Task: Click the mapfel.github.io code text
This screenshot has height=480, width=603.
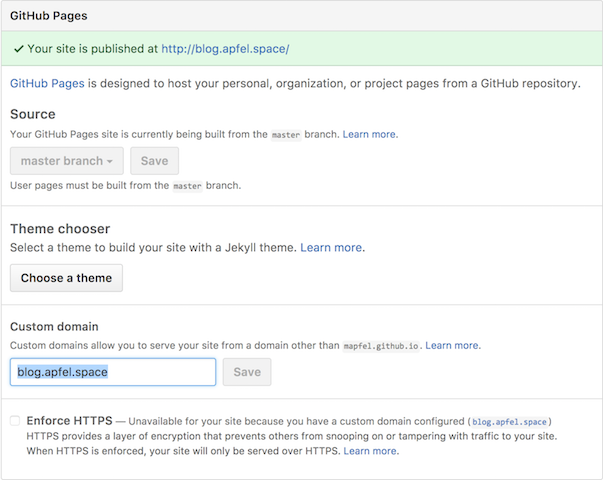Action: coord(381,346)
